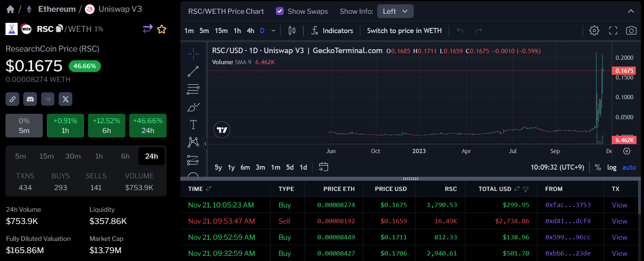Viewport: 644px width, 261px height.
Task: Filter swaps by TOTAL USD funnel icon
Action: pyautogui.click(x=526, y=189)
